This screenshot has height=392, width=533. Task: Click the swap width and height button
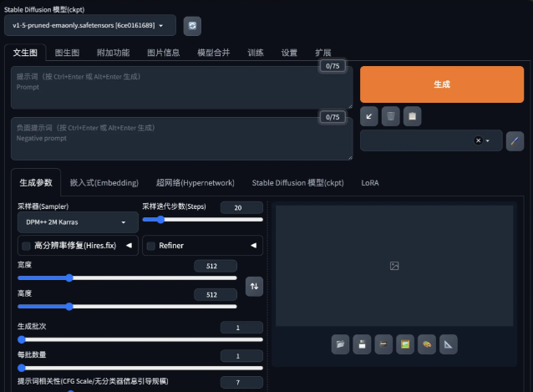pyautogui.click(x=255, y=286)
